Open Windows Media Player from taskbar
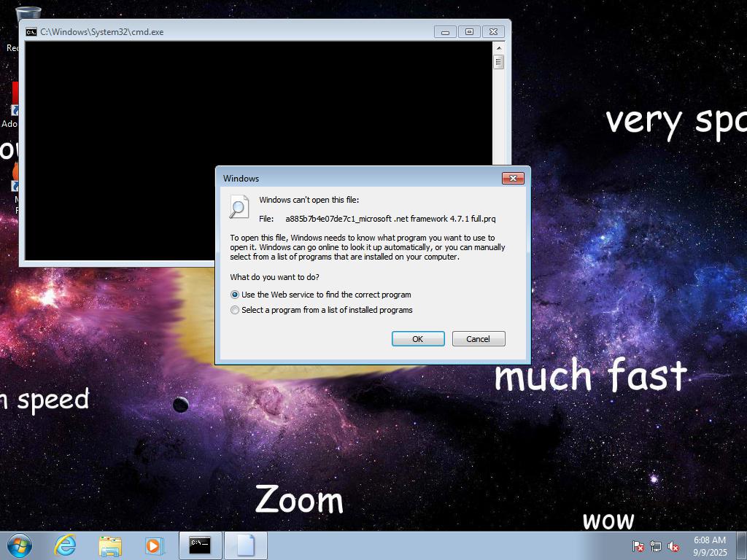The width and height of the screenshot is (747, 560). [154, 545]
